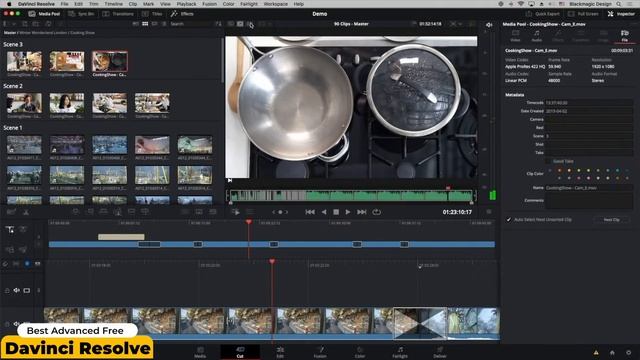Click the Next Clip button

click(x=611, y=220)
